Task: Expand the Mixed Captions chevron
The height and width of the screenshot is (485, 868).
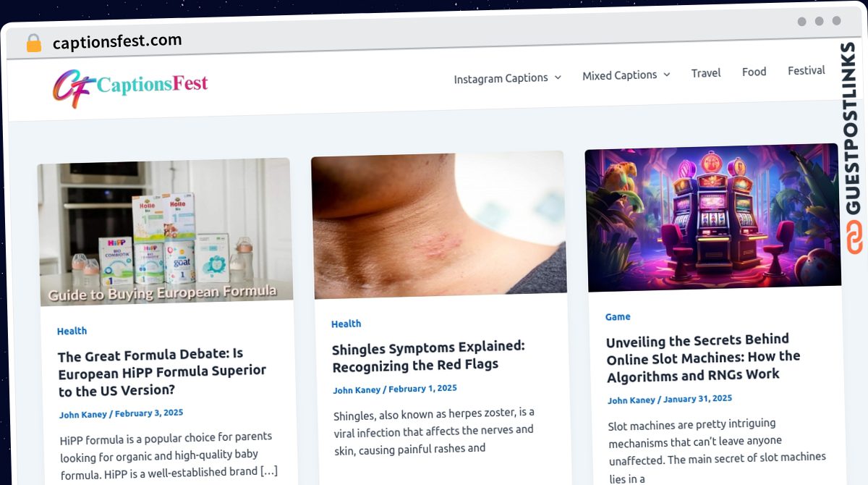Action: (667, 75)
